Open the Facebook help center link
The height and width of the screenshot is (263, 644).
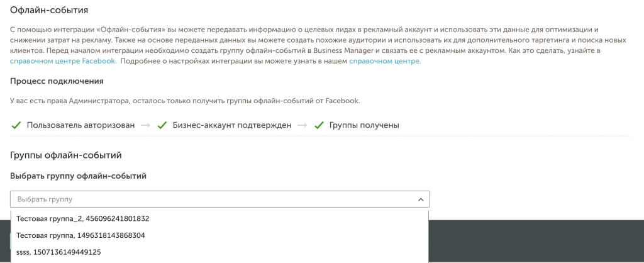coord(64,62)
